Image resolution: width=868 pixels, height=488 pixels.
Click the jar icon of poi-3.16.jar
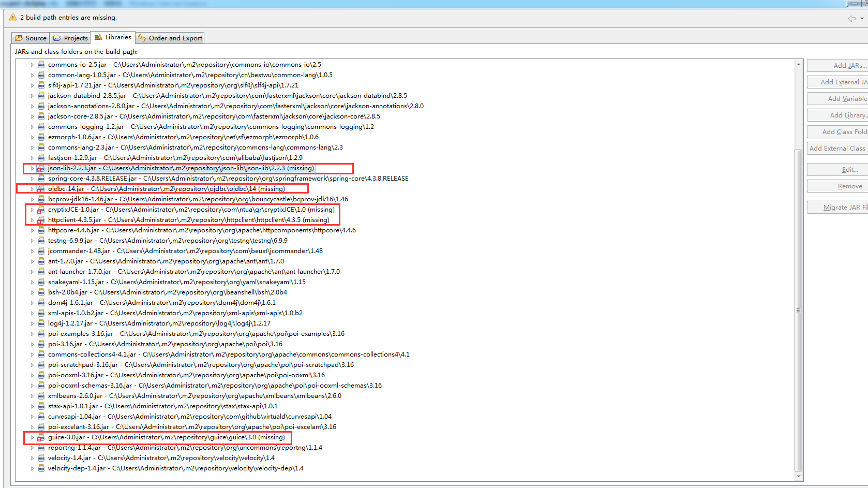[x=41, y=344]
